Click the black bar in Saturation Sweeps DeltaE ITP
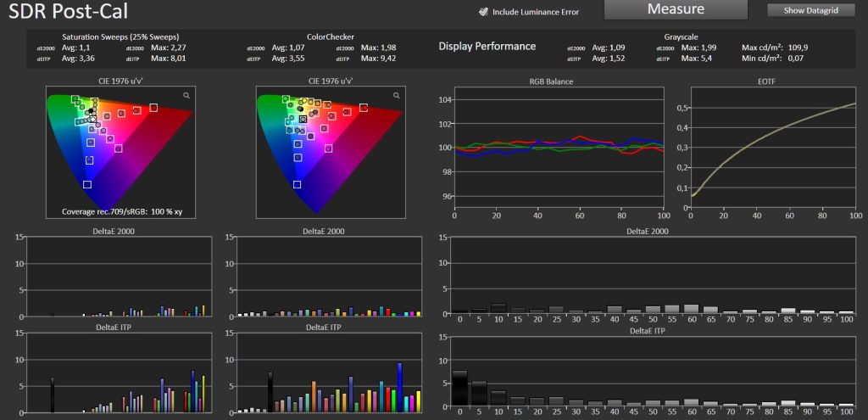This screenshot has height=420, width=868. (52, 395)
